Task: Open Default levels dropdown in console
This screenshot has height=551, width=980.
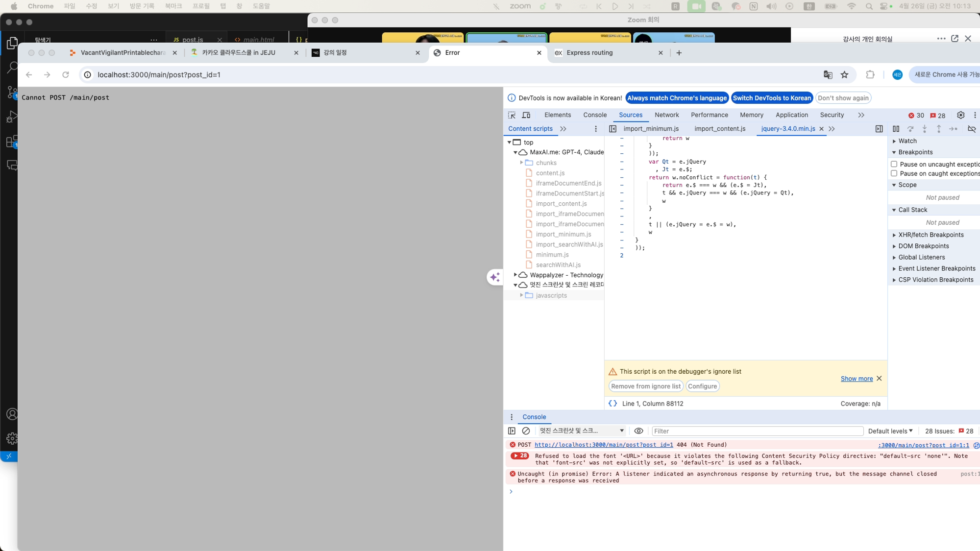Action: coord(890,431)
